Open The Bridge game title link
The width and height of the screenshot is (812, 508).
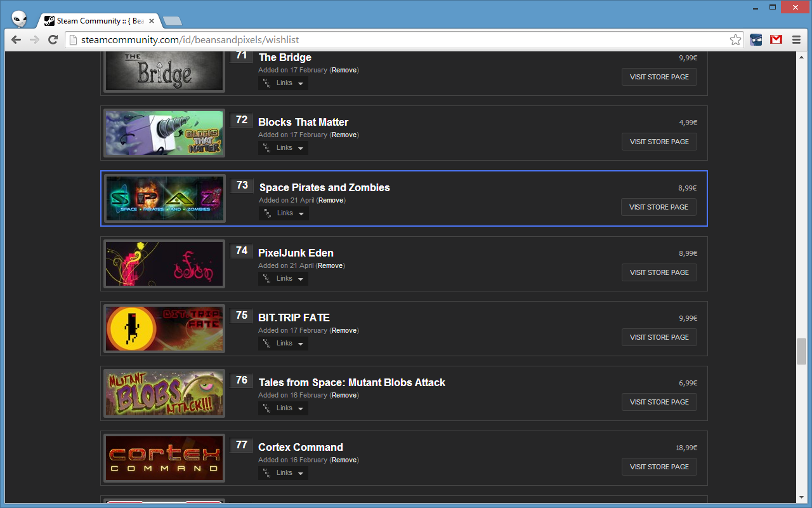click(x=285, y=57)
